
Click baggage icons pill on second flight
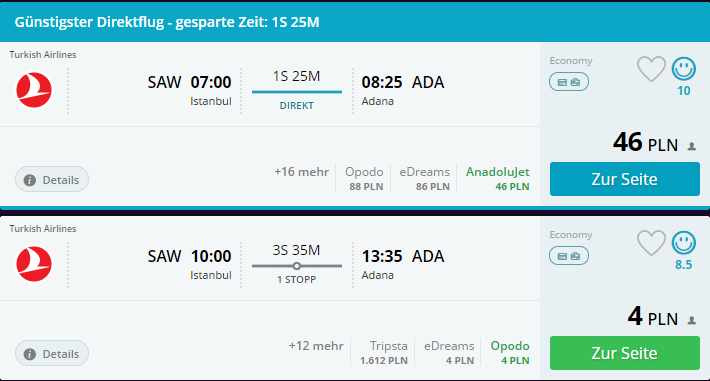point(569,256)
